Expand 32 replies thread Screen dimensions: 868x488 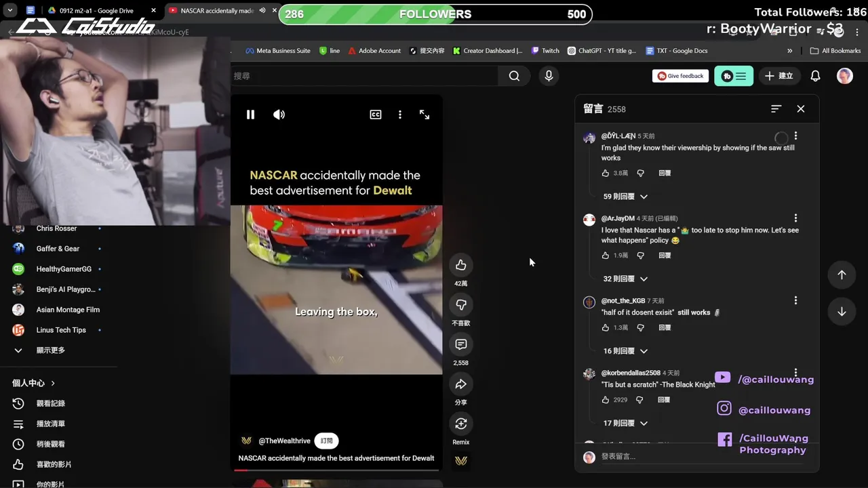click(625, 279)
